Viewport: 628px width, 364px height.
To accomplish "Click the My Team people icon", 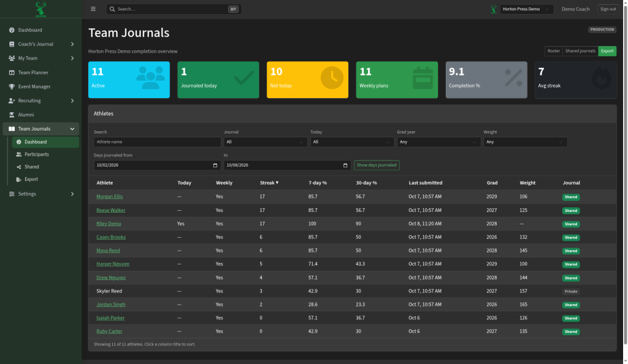I will [x=12, y=58].
